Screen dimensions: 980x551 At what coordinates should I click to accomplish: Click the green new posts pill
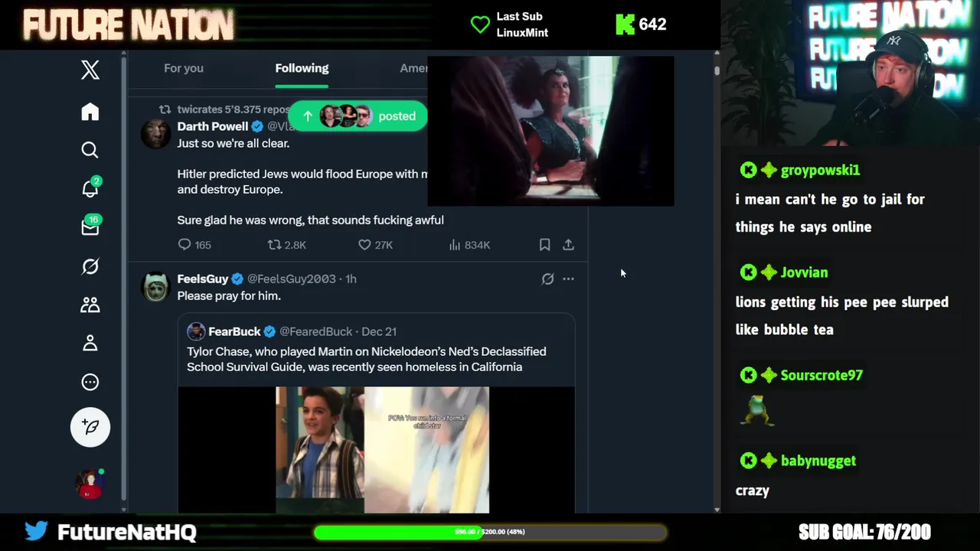tap(358, 116)
